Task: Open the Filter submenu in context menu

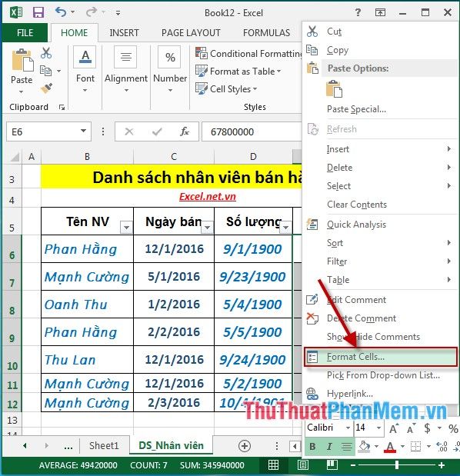Action: click(x=381, y=261)
